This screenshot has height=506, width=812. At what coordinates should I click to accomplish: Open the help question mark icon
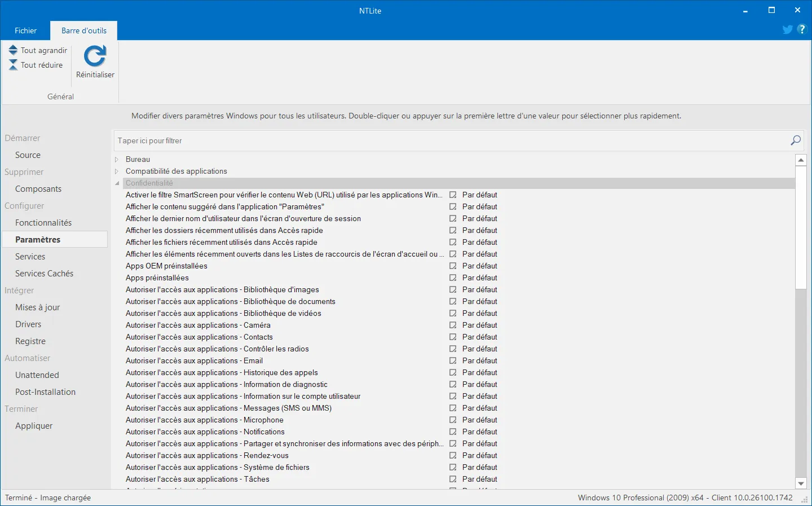tap(802, 29)
